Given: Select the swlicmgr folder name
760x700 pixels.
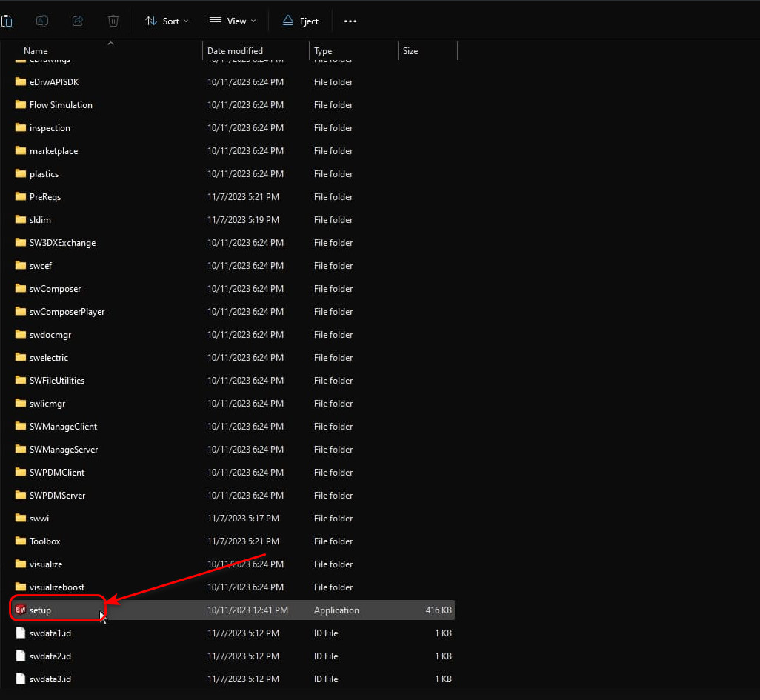Looking at the screenshot, I should click(47, 404).
